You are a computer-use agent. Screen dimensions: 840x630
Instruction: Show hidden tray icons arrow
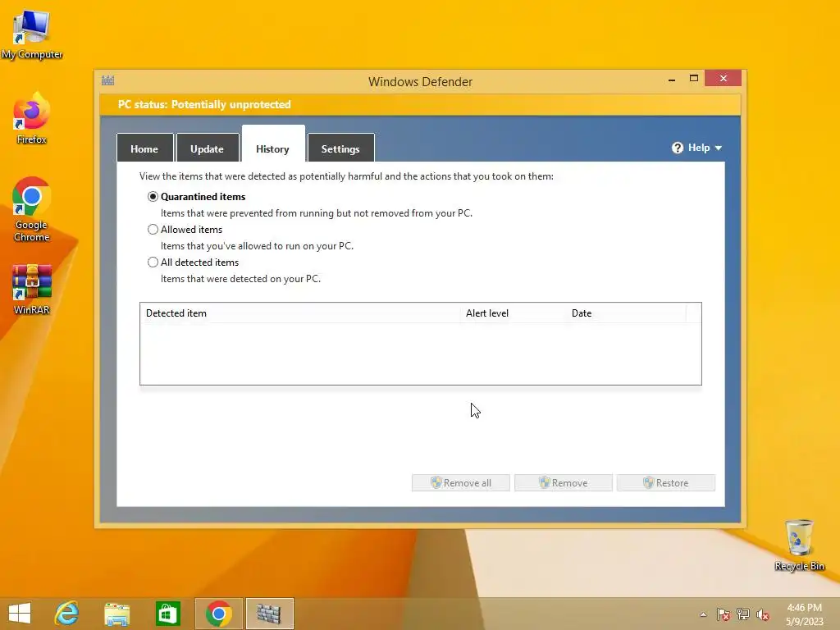[x=703, y=614]
